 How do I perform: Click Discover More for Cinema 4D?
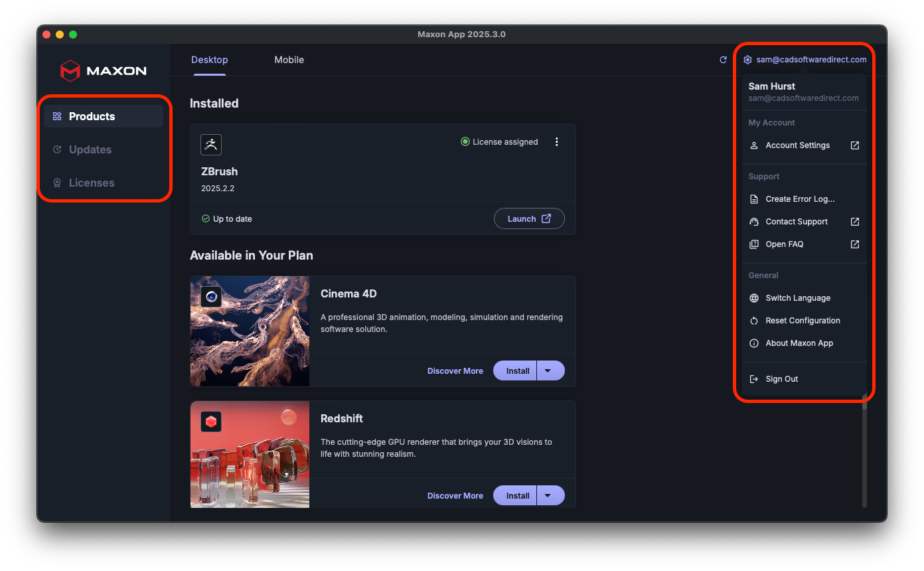click(455, 371)
